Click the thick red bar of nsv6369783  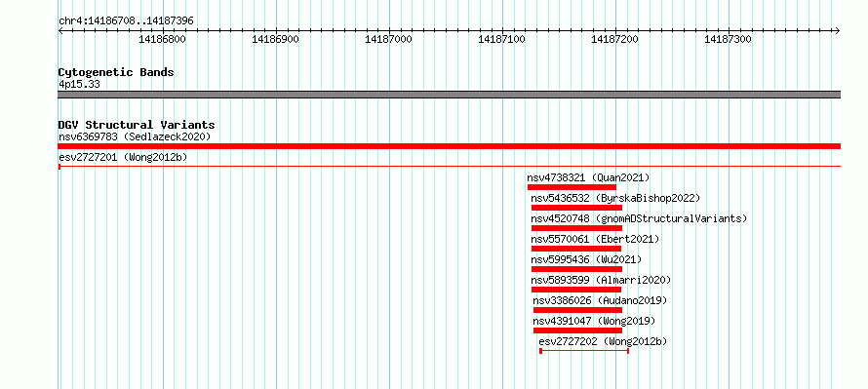(449, 146)
